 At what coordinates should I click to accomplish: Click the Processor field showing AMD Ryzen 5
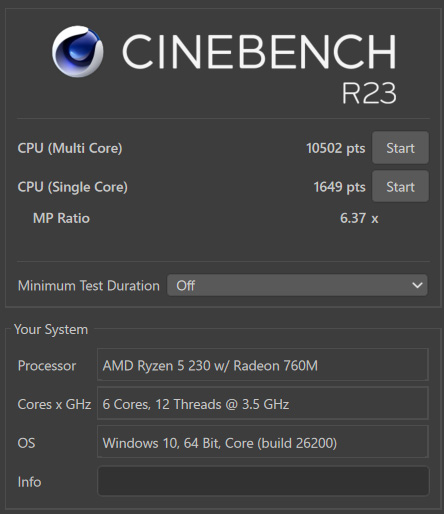[x=263, y=365]
